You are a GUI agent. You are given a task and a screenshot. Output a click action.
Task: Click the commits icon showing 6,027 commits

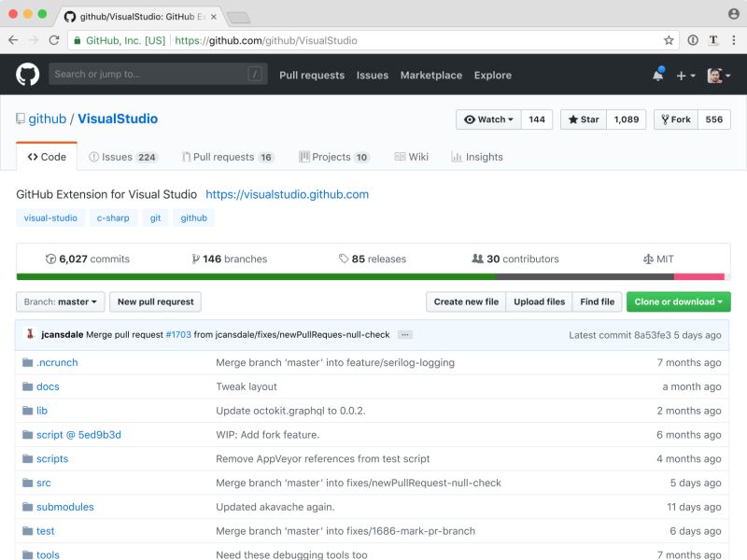point(49,259)
